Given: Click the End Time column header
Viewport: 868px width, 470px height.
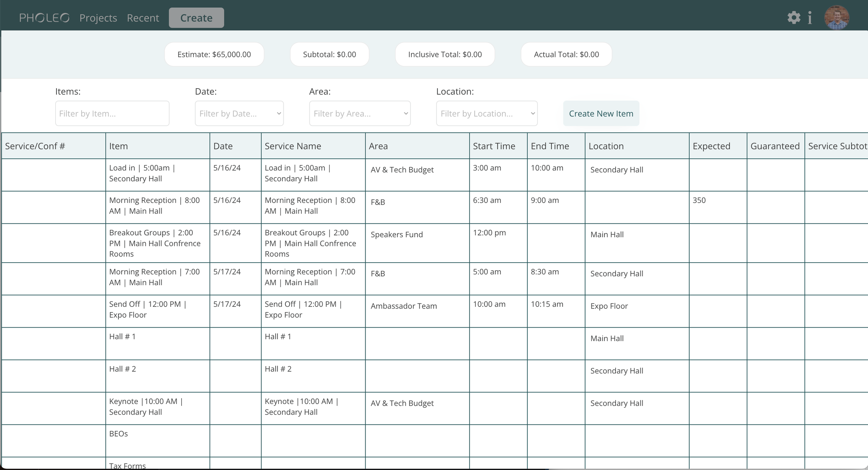Looking at the screenshot, I should pos(556,146).
